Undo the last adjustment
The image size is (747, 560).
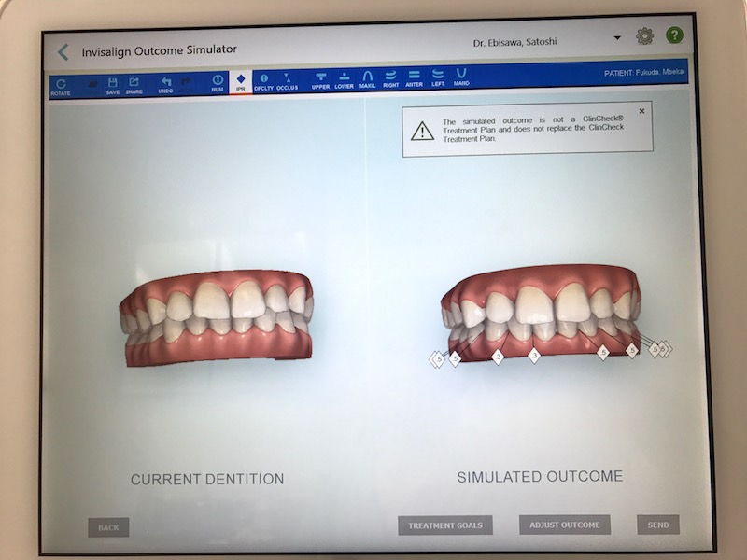point(165,84)
